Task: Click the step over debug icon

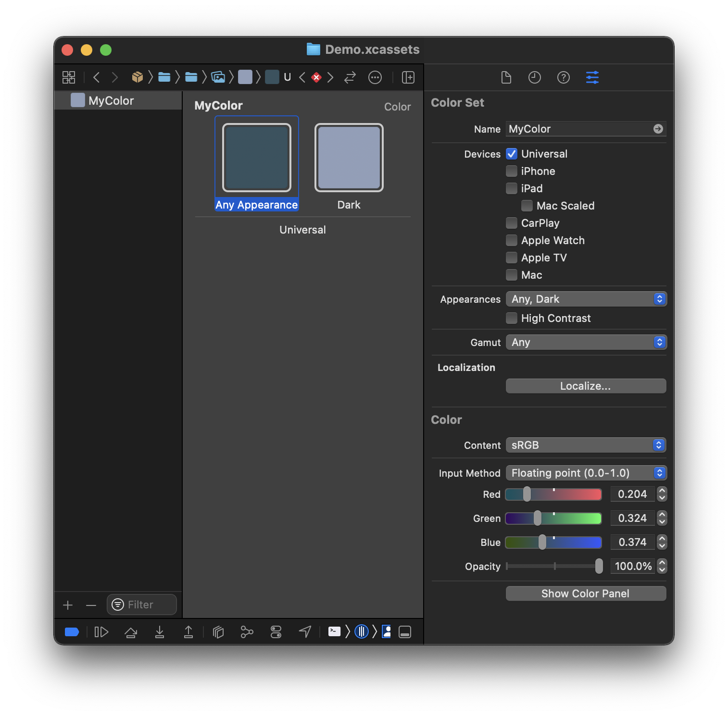Action: [x=131, y=632]
